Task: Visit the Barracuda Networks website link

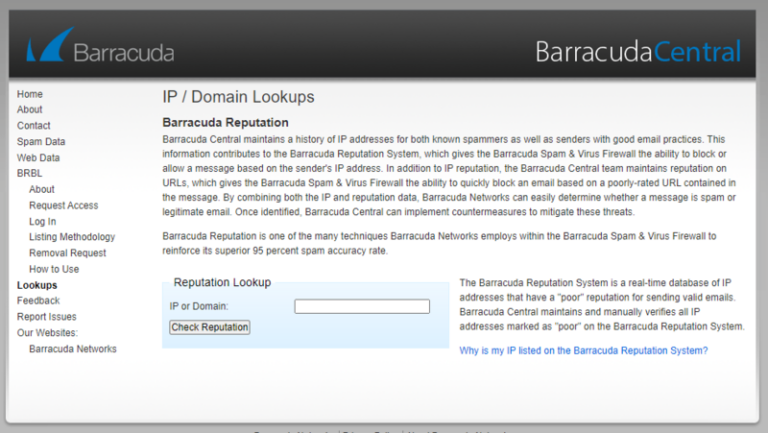Action: [x=73, y=349]
